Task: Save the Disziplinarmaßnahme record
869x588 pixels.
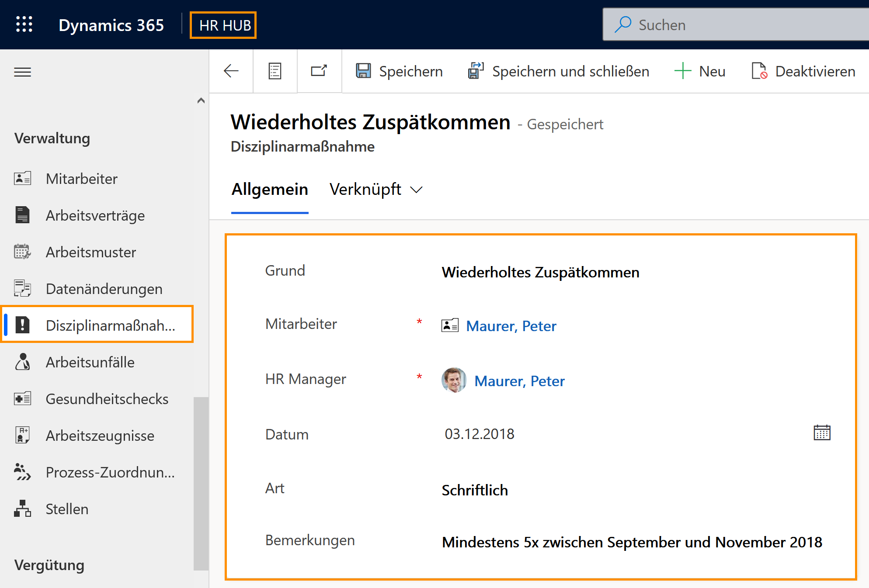Action: pos(399,71)
